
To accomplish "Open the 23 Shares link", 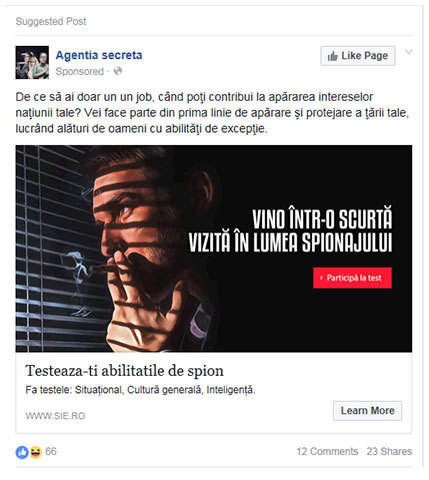I will point(389,452).
